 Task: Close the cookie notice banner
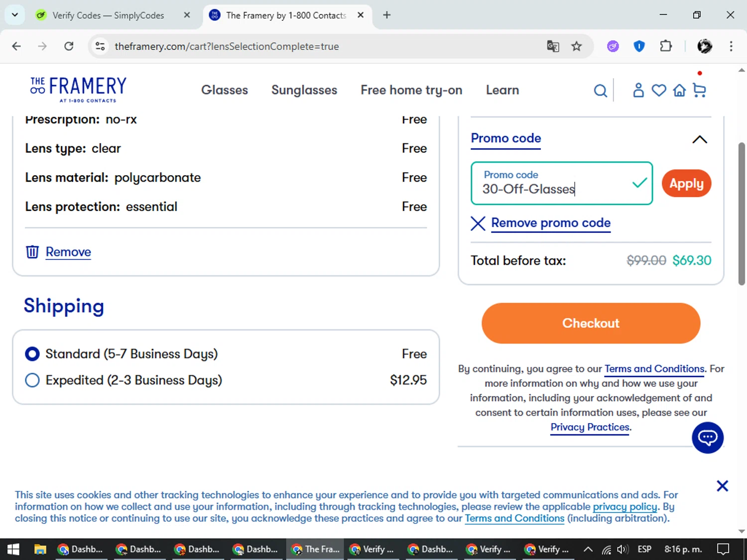tap(722, 486)
